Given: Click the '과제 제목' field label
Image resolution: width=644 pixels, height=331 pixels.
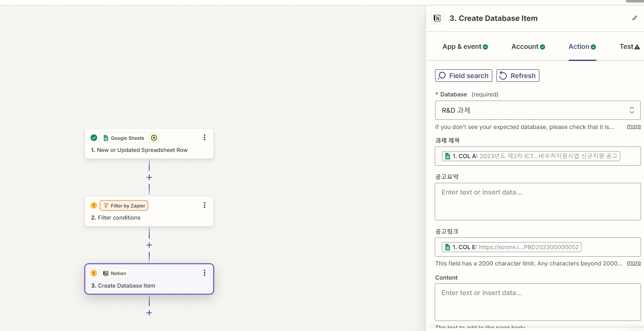Looking at the screenshot, I should [448, 141].
